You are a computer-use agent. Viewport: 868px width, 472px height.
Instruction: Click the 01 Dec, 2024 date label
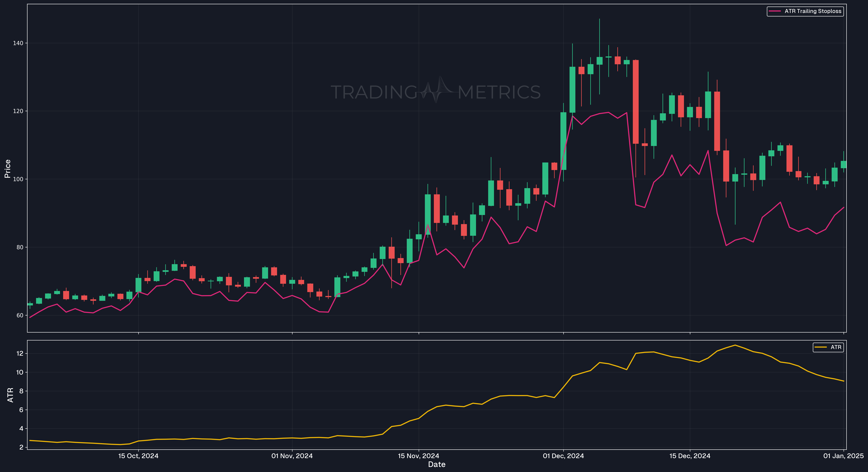[x=563, y=456]
